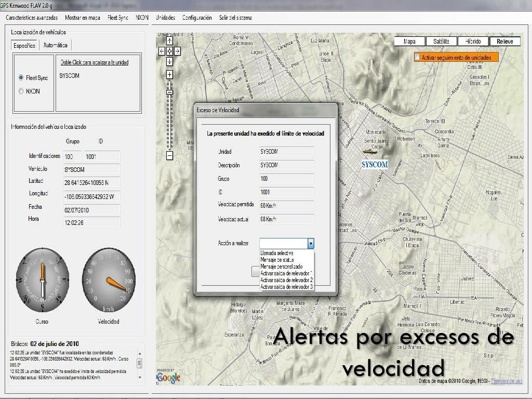Click the map recenter icon
This screenshot has width=532, height=399.
[169, 51]
